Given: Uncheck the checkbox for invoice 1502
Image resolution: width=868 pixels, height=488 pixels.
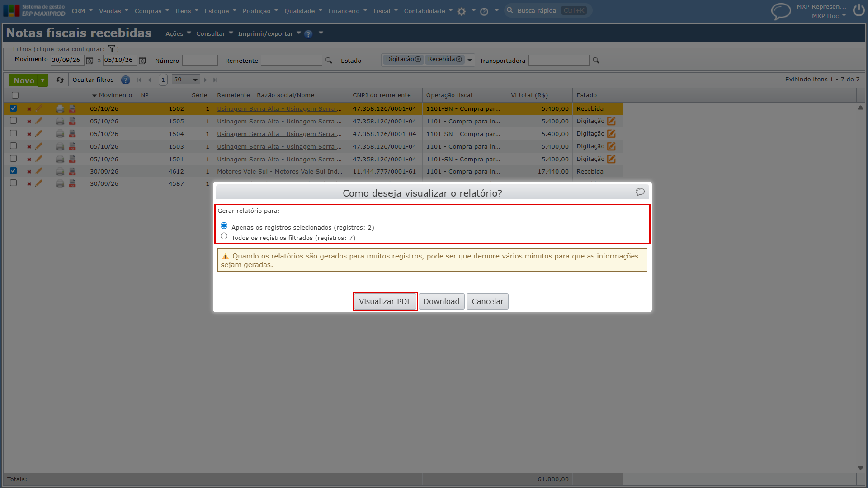Looking at the screenshot, I should point(14,108).
